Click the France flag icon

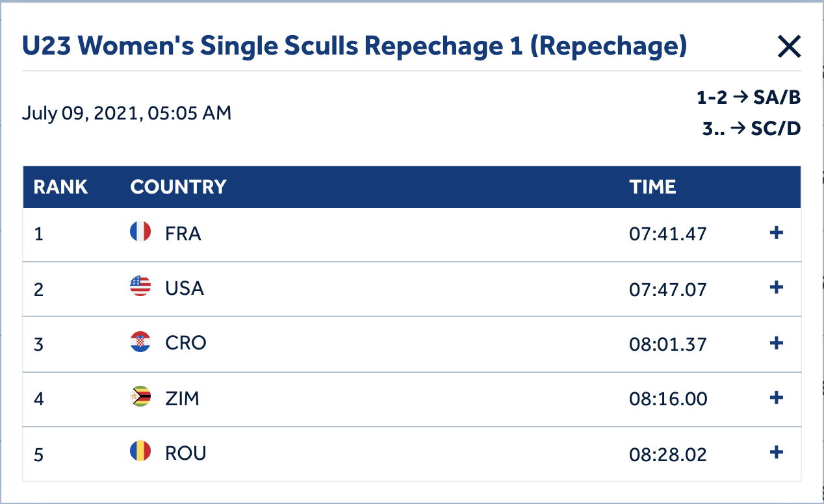point(140,232)
